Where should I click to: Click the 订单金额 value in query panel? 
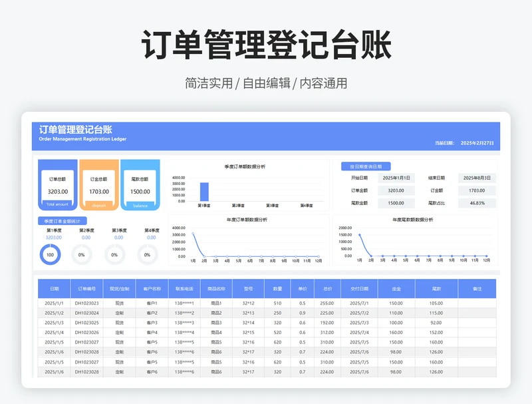coord(396,190)
